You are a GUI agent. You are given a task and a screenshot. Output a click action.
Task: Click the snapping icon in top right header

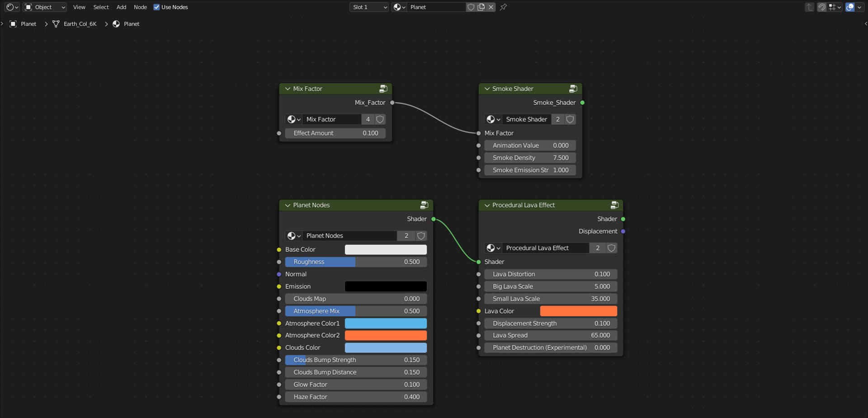pos(822,7)
